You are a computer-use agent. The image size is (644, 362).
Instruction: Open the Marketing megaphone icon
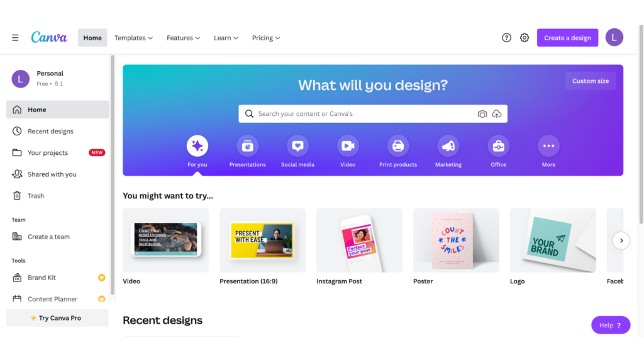(448, 146)
